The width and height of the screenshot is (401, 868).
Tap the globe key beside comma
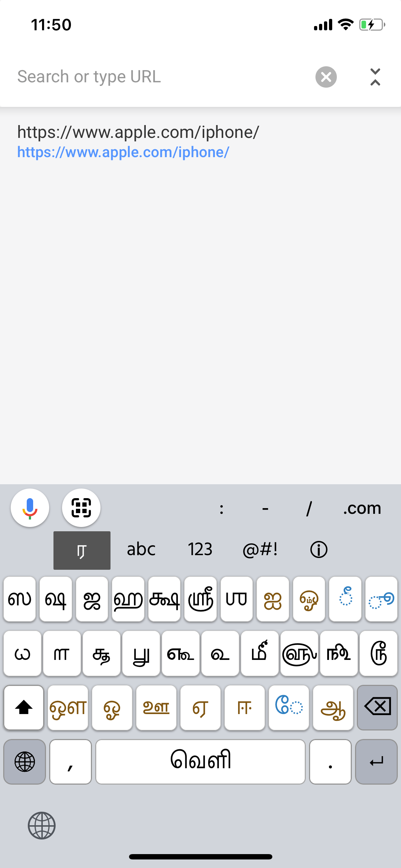click(x=25, y=762)
